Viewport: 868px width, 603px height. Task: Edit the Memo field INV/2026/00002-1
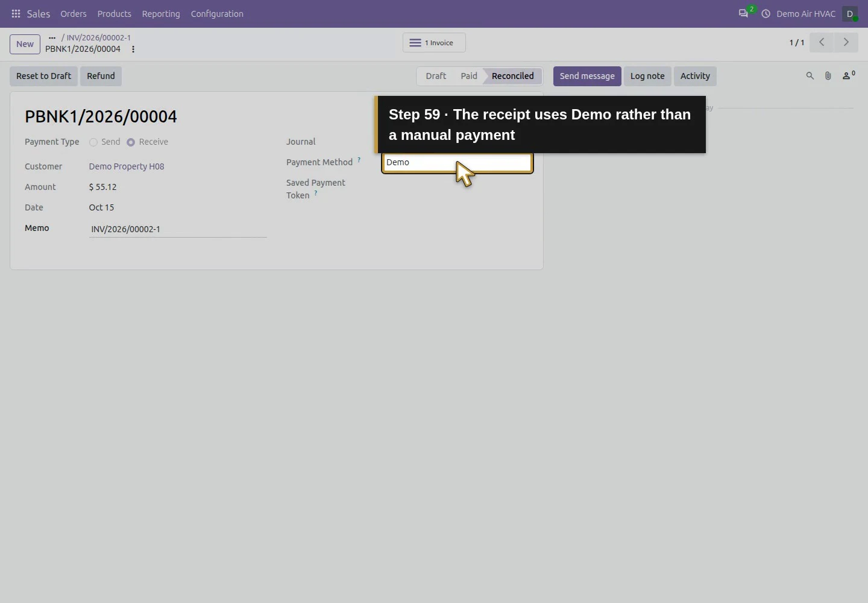(178, 229)
